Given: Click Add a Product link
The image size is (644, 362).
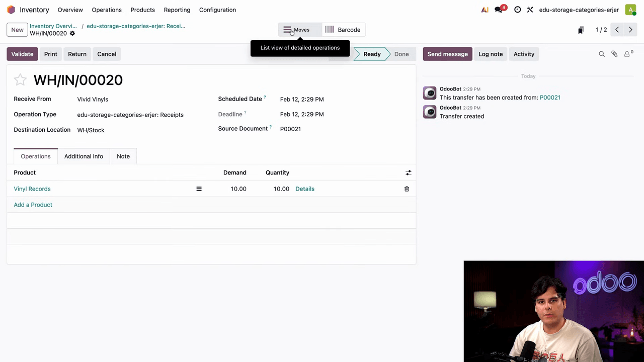Looking at the screenshot, I should tap(33, 205).
